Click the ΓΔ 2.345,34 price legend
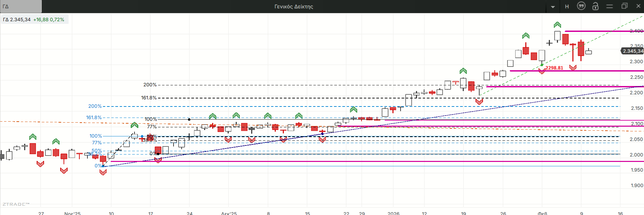This screenshot has height=215, width=644. tap(34, 19)
